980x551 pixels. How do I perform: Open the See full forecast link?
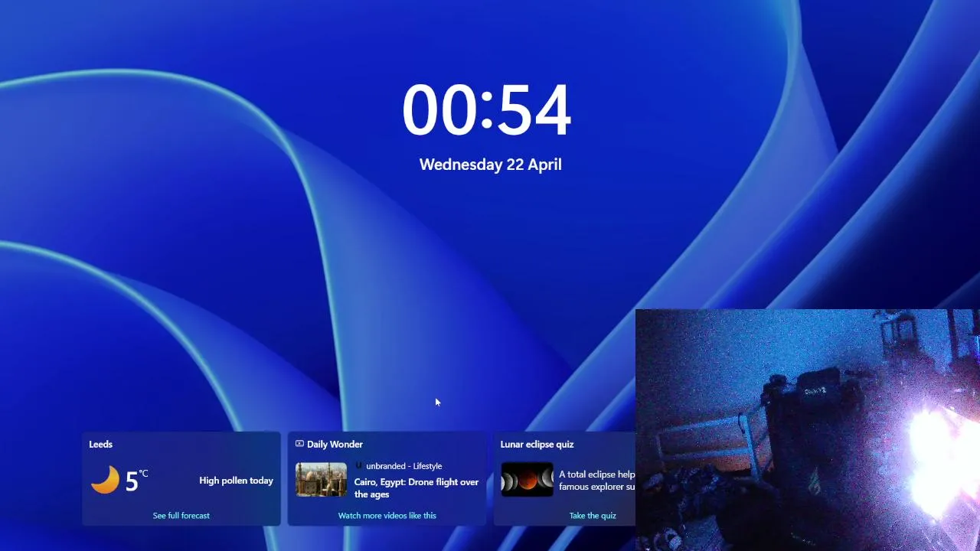[181, 516]
